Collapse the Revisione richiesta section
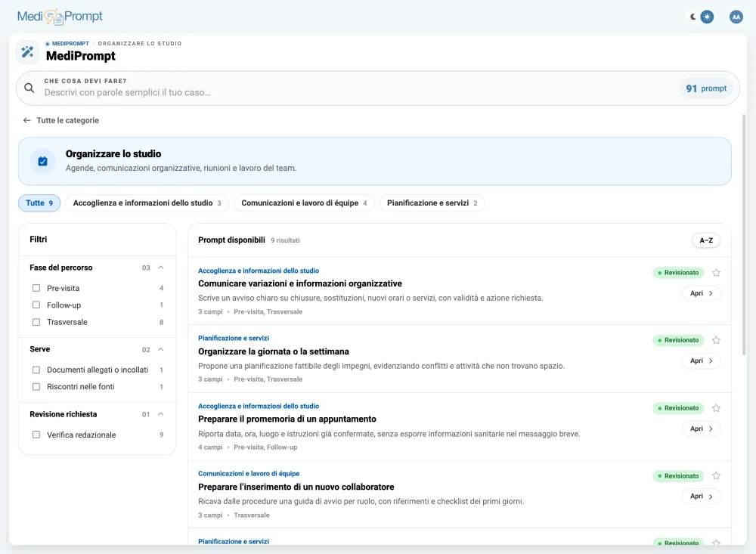 pyautogui.click(x=161, y=414)
